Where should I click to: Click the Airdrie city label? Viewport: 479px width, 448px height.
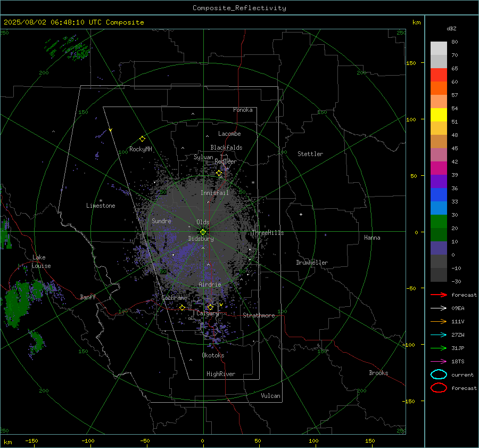pos(210,284)
